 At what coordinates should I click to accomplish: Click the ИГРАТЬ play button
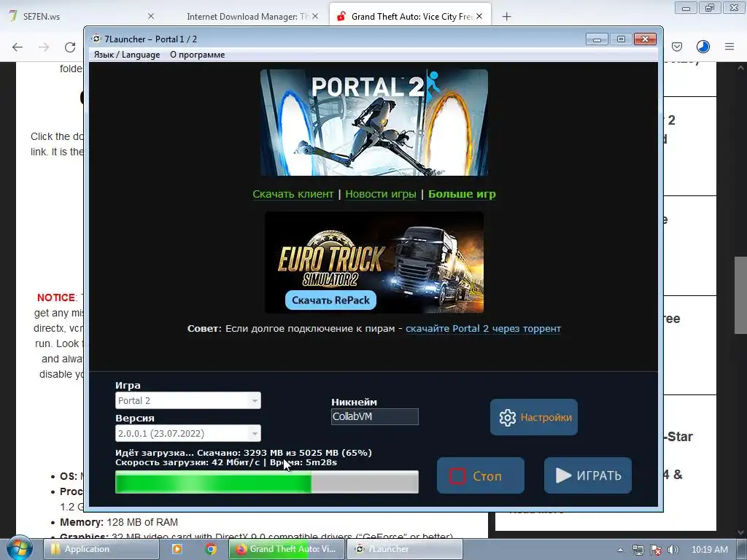tap(588, 475)
